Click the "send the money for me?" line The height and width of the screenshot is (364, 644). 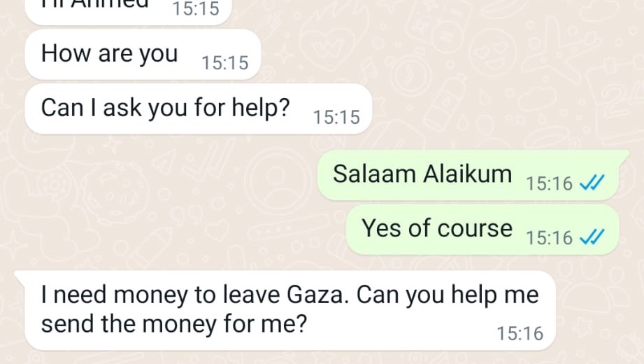[x=174, y=324]
